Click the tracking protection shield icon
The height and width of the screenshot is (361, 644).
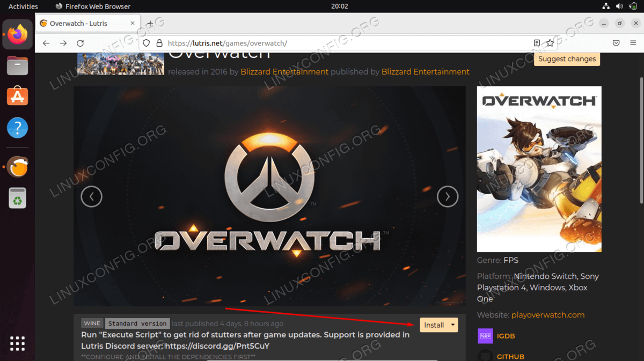(x=146, y=43)
